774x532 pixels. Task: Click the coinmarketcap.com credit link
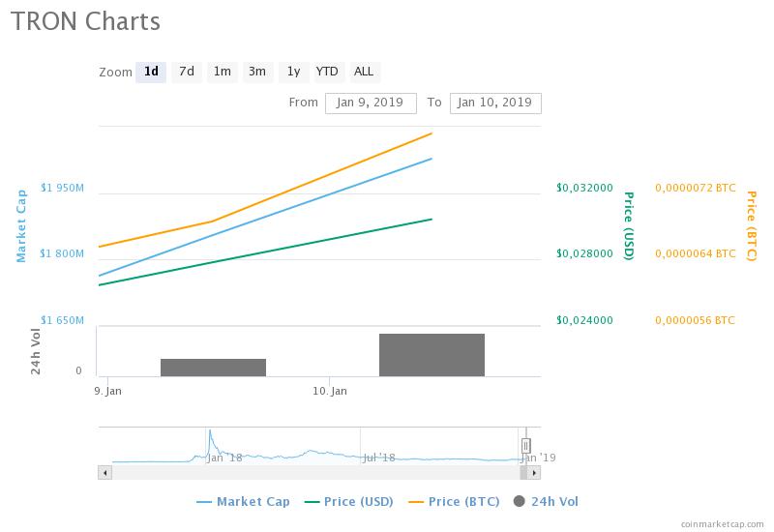click(x=722, y=524)
